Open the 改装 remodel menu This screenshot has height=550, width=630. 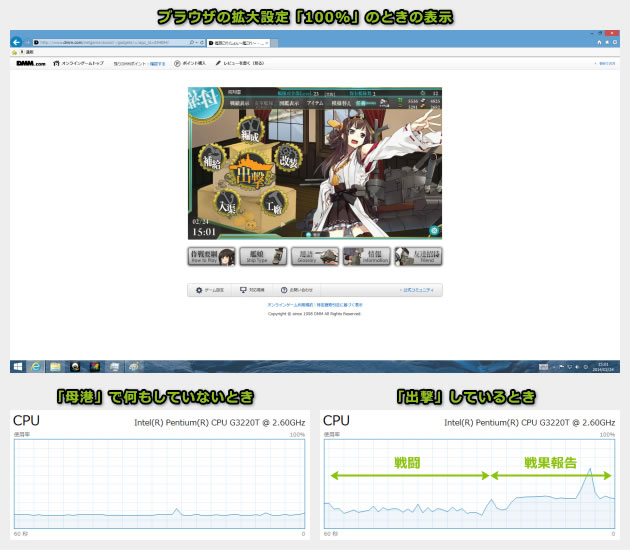coord(288,158)
